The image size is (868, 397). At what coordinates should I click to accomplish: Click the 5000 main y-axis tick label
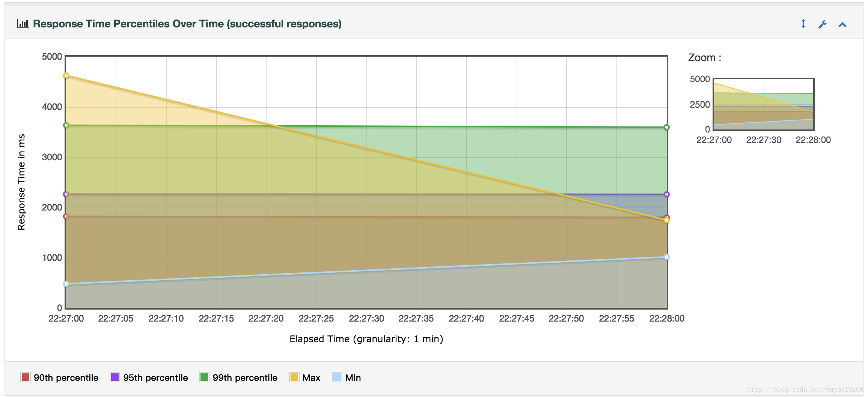click(52, 57)
